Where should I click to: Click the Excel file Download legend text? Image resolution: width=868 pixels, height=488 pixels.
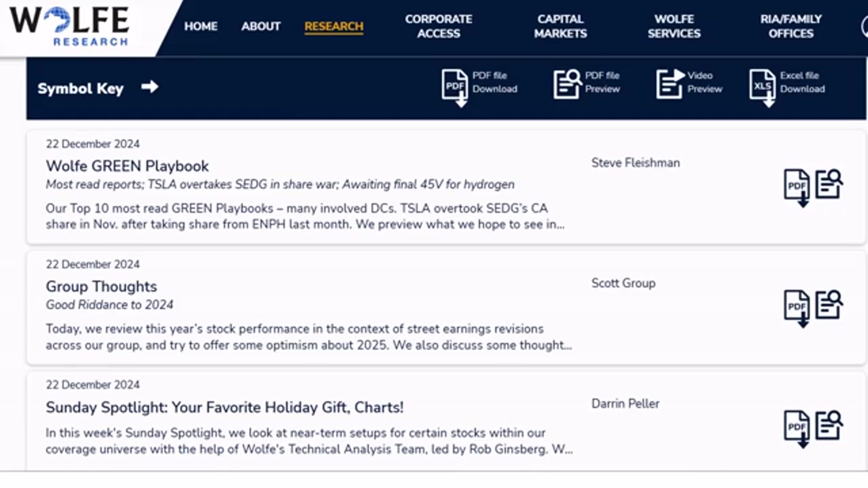802,82
